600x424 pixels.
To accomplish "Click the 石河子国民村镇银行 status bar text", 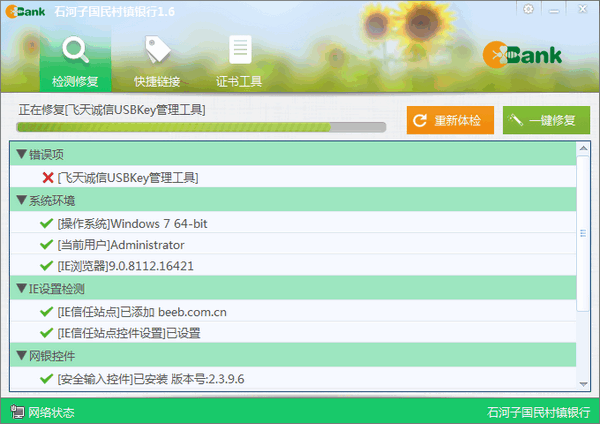I will click(x=538, y=413).
